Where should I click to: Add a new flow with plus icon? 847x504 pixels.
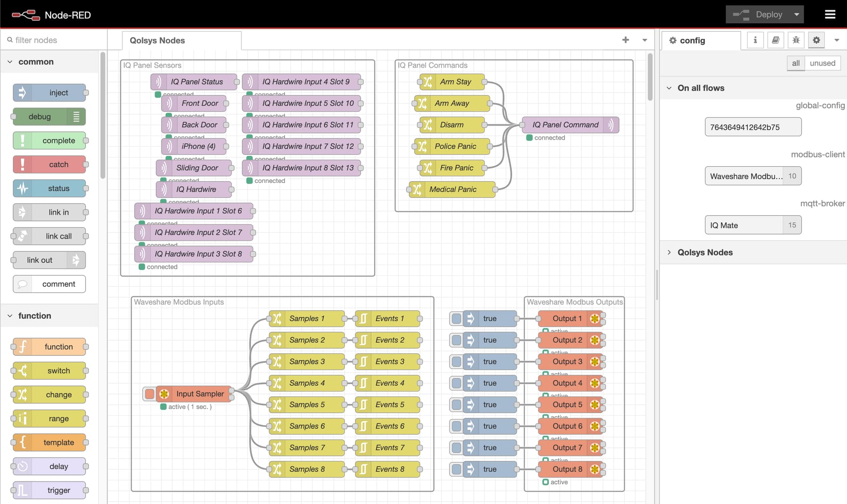(x=626, y=40)
